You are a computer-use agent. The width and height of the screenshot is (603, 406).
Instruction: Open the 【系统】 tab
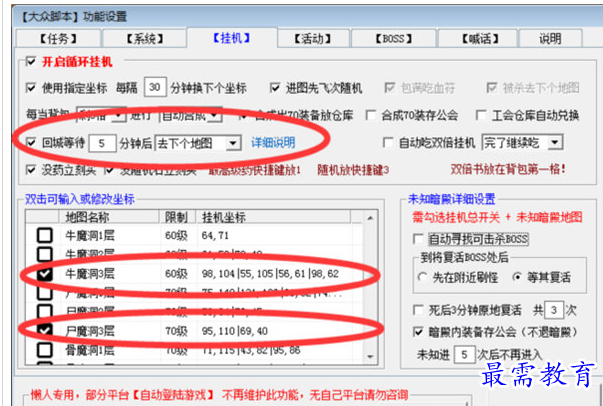pos(144,38)
